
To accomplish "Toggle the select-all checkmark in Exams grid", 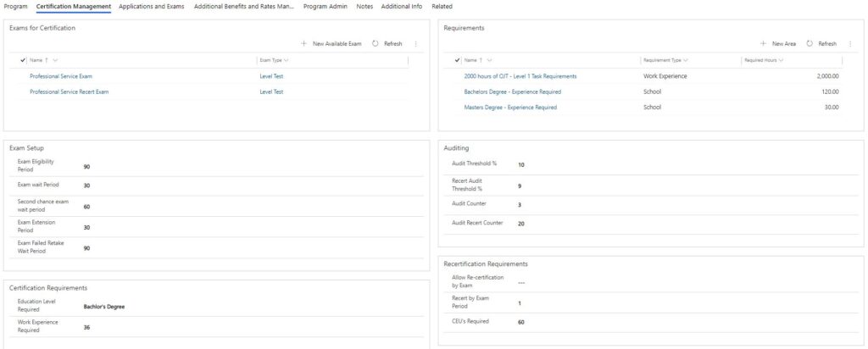I will tap(23, 60).
